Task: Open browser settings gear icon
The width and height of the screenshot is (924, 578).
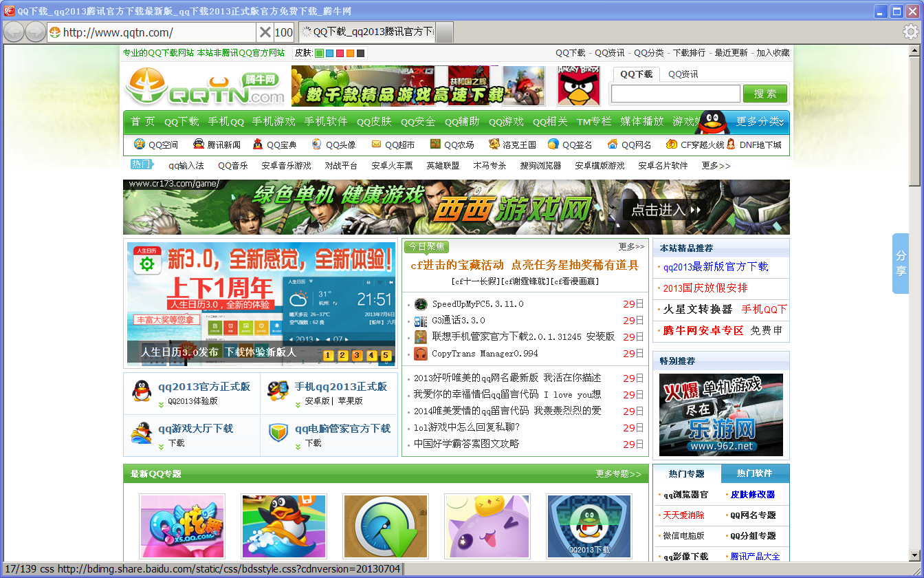Action: pyautogui.click(x=910, y=32)
